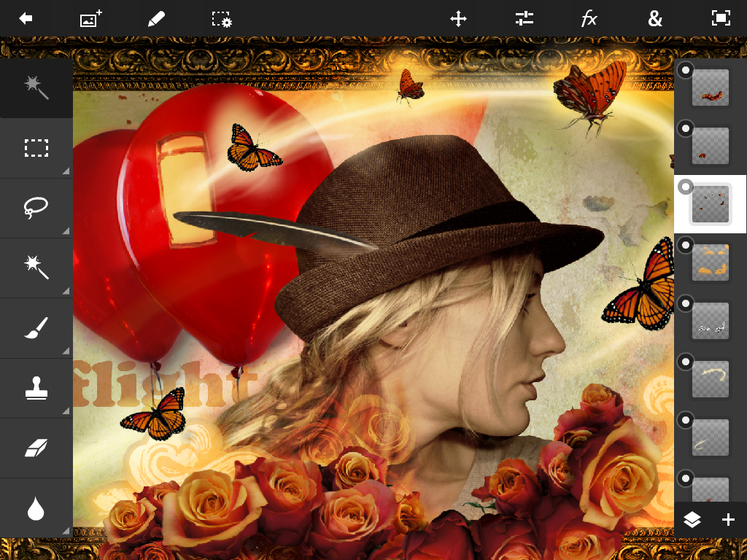Select the Lasso tool
This screenshot has height=560, width=747.
click(x=36, y=207)
